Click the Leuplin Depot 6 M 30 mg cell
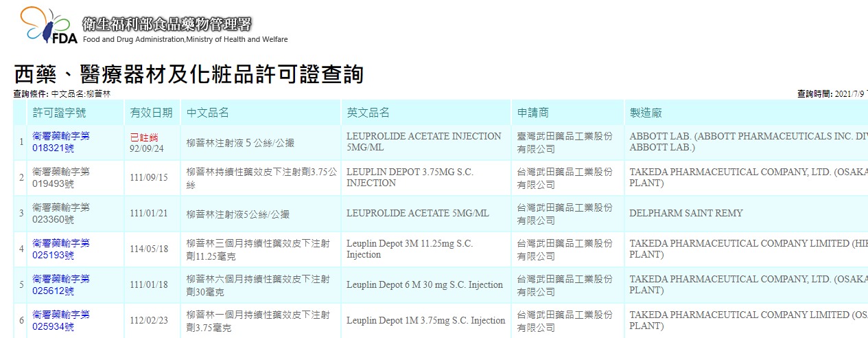This screenshot has height=338, width=868. pos(424,285)
